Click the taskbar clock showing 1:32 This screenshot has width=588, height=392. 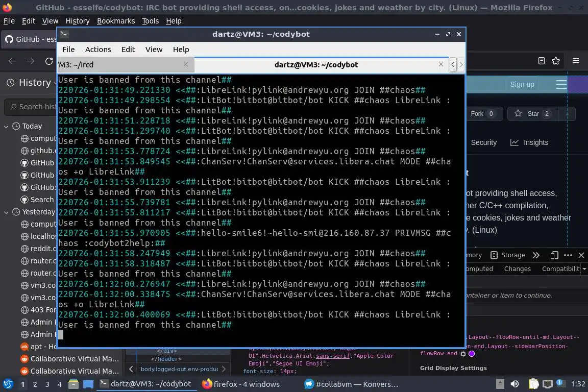point(578,384)
